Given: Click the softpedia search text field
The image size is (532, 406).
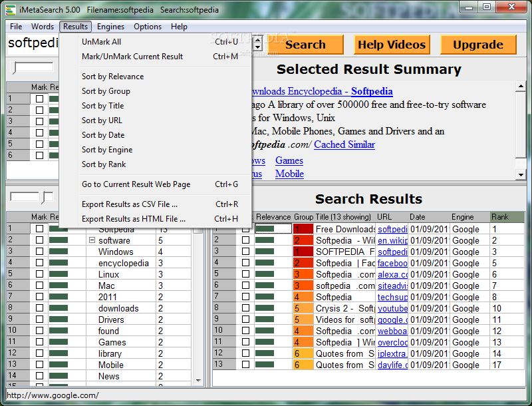Looking at the screenshot, I should click(x=33, y=43).
